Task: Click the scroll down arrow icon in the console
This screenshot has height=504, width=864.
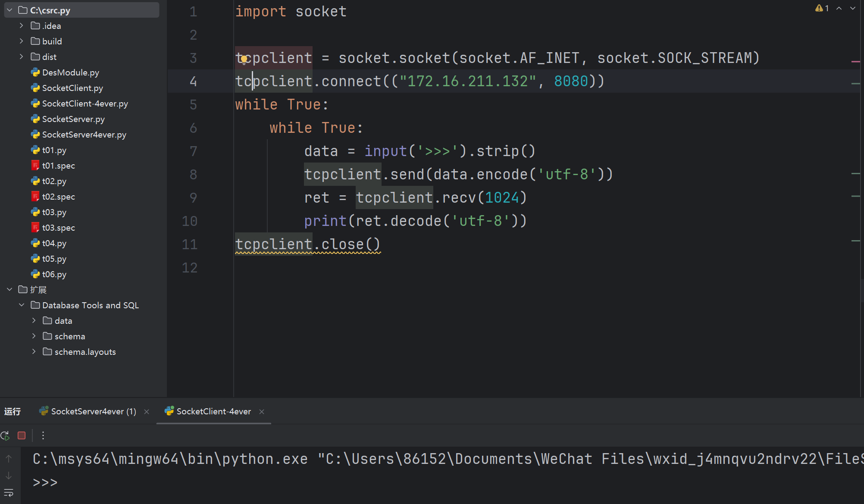Action: click(9, 476)
